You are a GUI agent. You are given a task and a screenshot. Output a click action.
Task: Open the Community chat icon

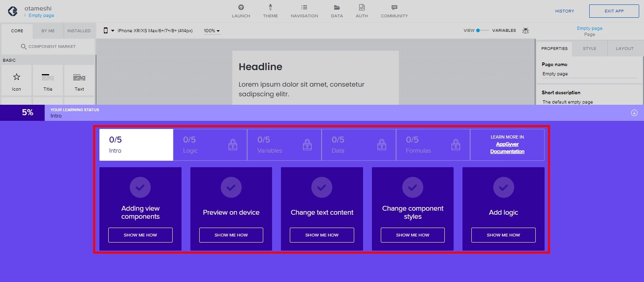click(x=394, y=8)
